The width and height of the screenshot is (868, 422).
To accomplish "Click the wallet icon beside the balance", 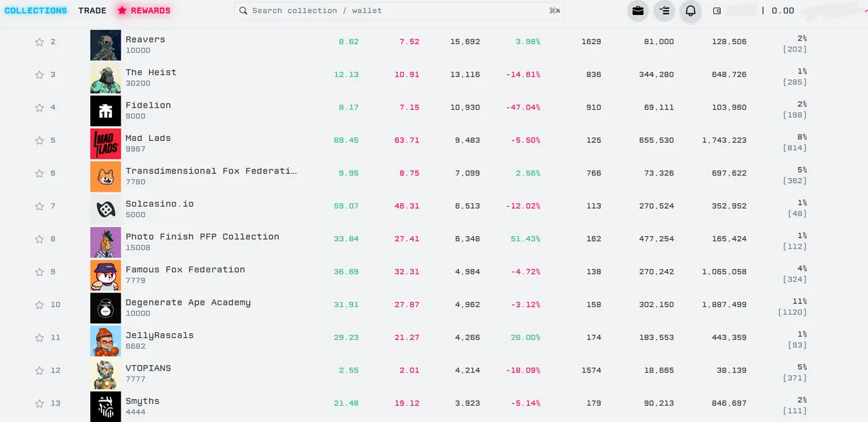I will pos(717,11).
